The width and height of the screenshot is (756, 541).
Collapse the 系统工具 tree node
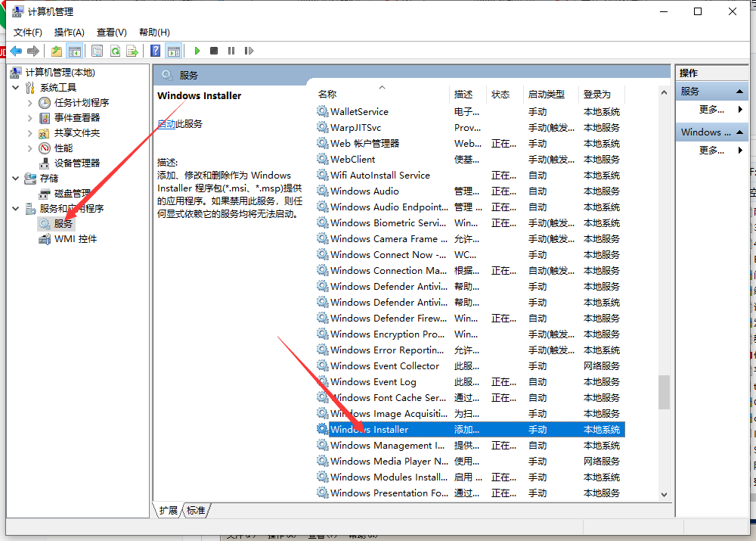coord(15,87)
